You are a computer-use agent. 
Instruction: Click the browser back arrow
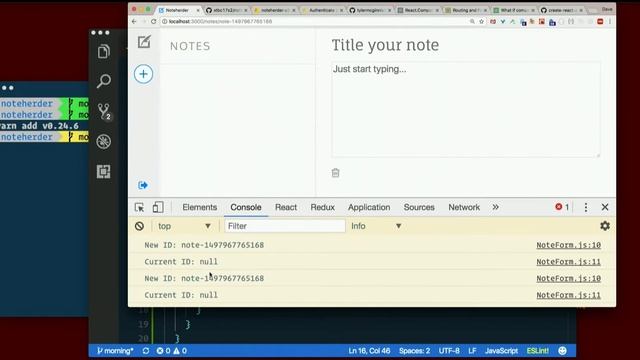click(134, 21)
